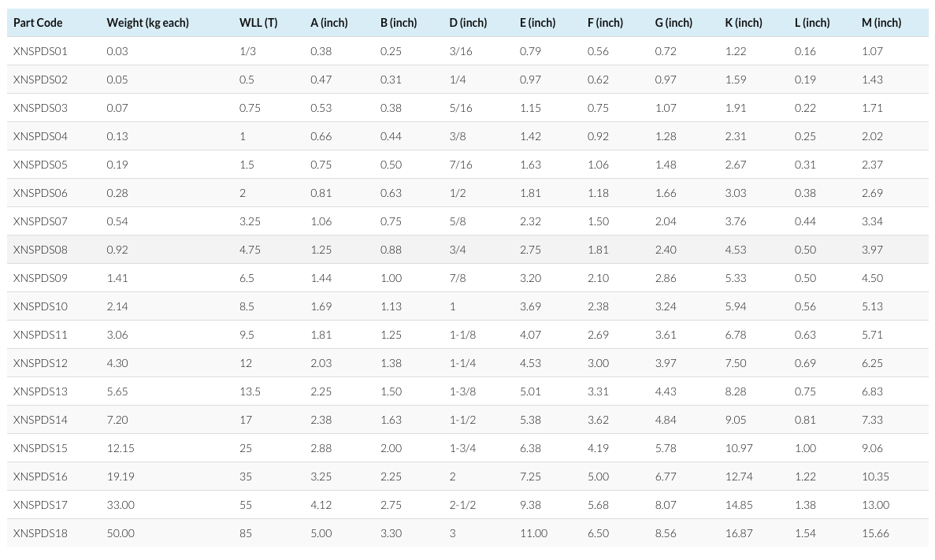
Task: Select part code XNSPDS12
Action: point(40,363)
